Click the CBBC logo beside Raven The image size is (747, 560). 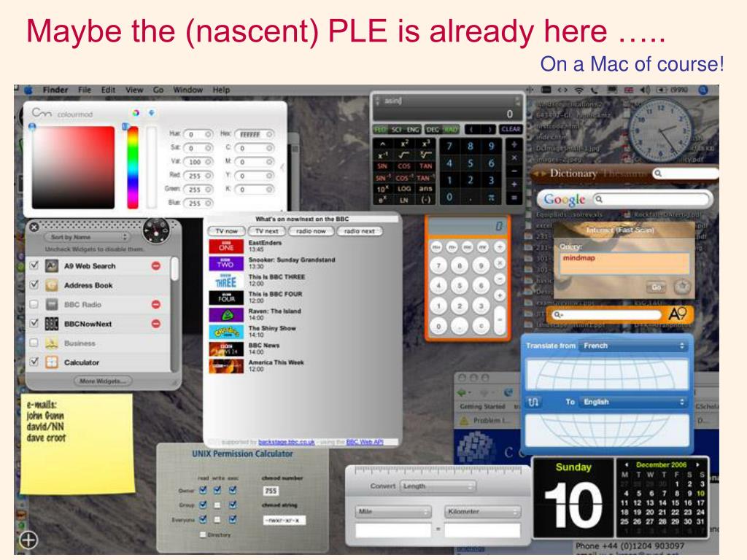(226, 315)
